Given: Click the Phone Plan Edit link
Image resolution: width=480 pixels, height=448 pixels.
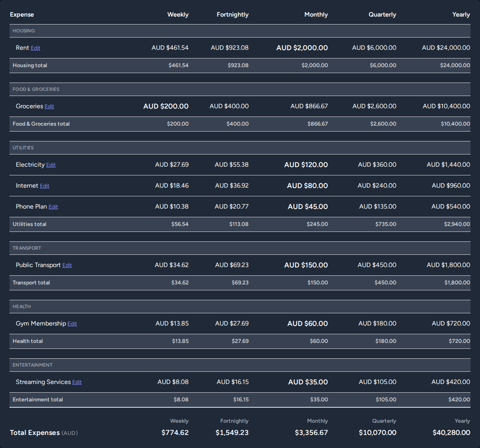Looking at the screenshot, I should tap(53, 207).
